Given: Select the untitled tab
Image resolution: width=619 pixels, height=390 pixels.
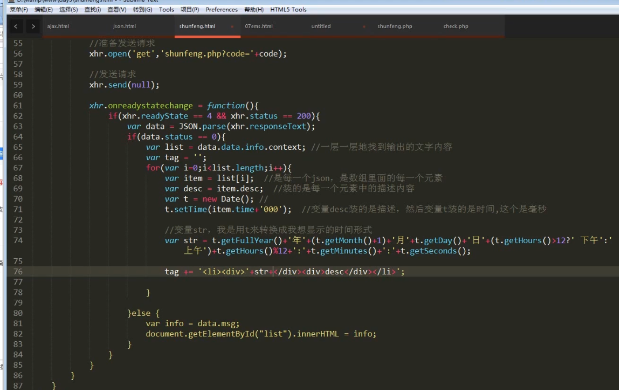Looking at the screenshot, I should [321, 26].
